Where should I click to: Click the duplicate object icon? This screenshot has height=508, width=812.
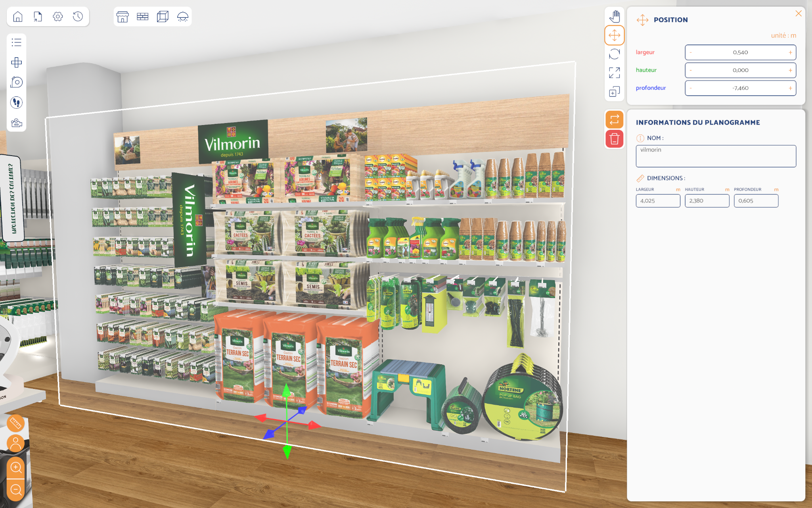coord(615,92)
